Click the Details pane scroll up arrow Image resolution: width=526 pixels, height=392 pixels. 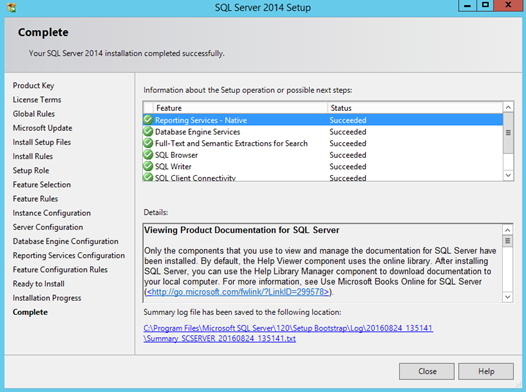pyautogui.click(x=508, y=230)
